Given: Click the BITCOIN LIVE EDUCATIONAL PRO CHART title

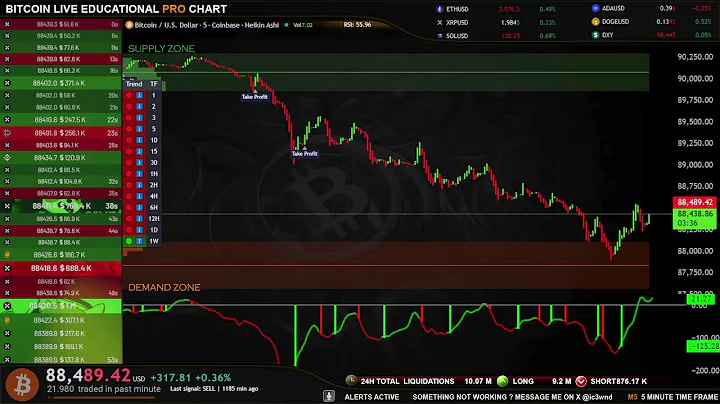Looking at the screenshot, I should coord(116,9).
